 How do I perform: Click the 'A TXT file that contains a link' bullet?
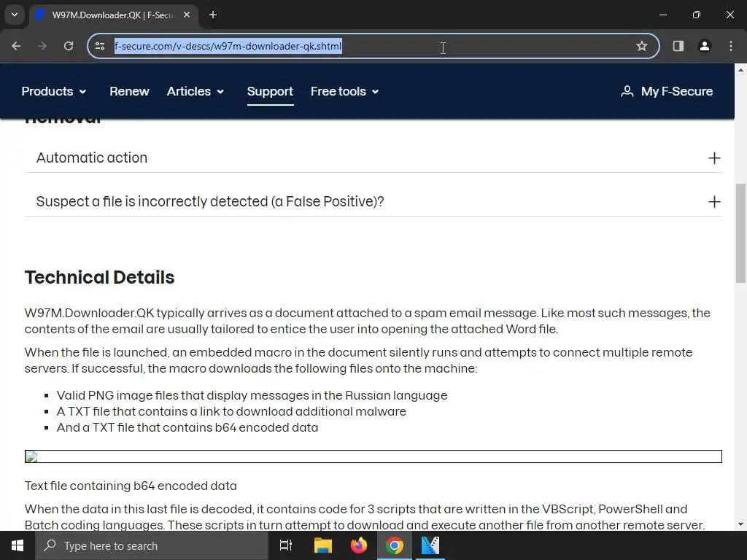point(231,411)
